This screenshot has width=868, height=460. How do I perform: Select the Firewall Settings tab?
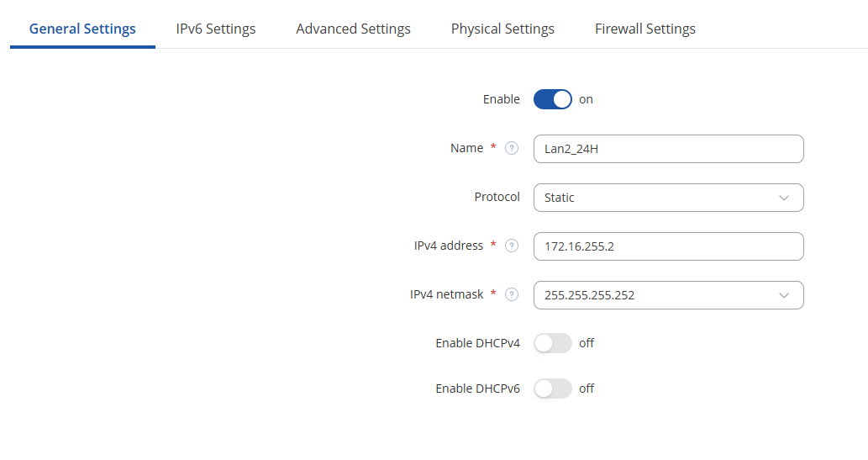(645, 29)
